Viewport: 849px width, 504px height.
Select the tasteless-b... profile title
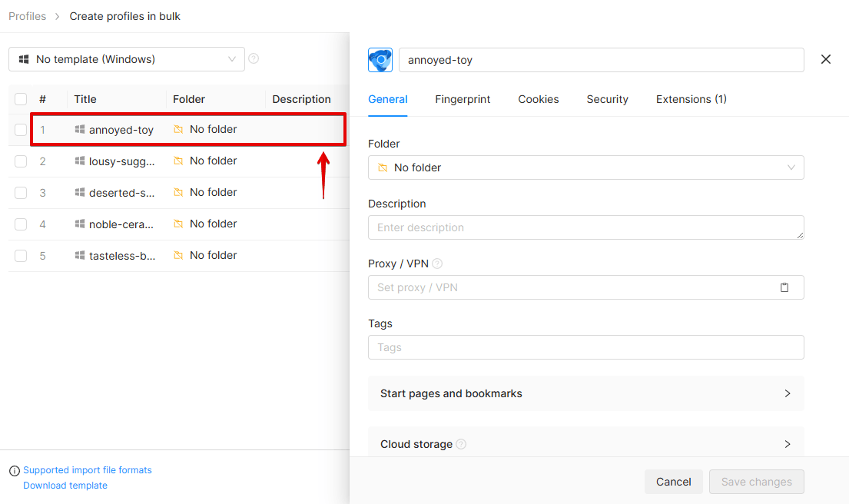(x=122, y=256)
